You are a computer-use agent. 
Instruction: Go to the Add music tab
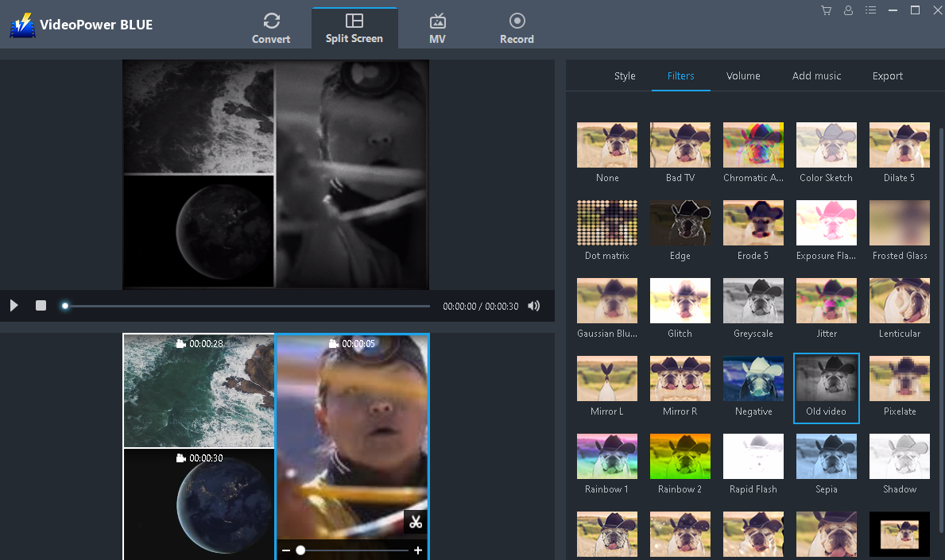816,75
